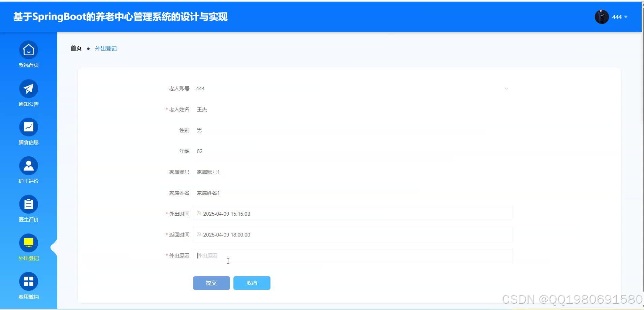Click the 外出时间 text input
This screenshot has width=644, height=310.
coord(337,213)
